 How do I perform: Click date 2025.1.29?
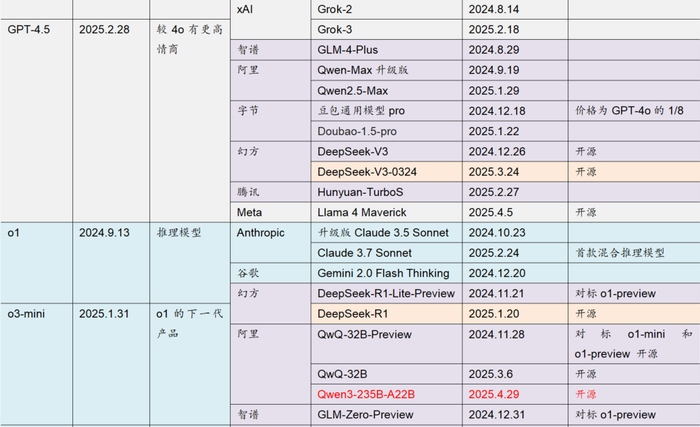[x=494, y=91]
